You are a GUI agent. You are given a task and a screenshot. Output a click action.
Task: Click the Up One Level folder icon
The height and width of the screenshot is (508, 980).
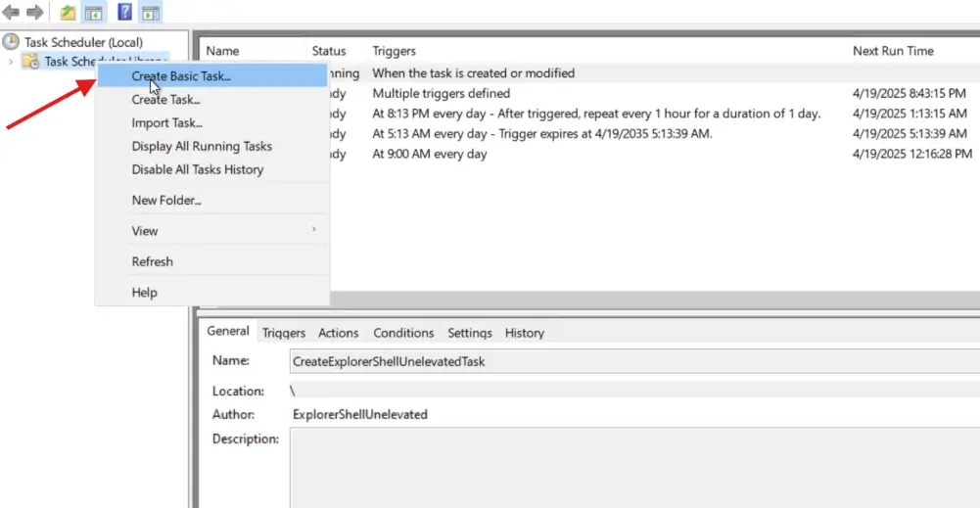pyautogui.click(x=68, y=13)
